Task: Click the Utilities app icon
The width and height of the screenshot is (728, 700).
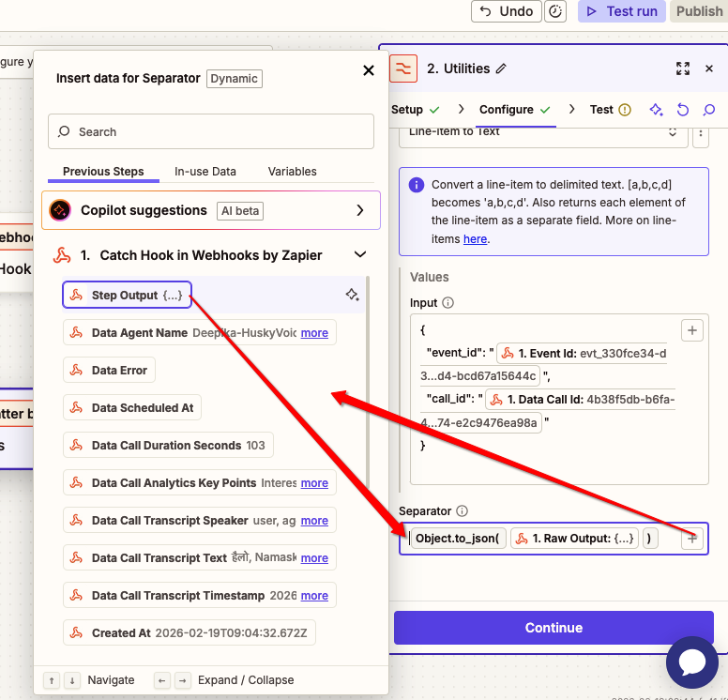Action: click(403, 68)
